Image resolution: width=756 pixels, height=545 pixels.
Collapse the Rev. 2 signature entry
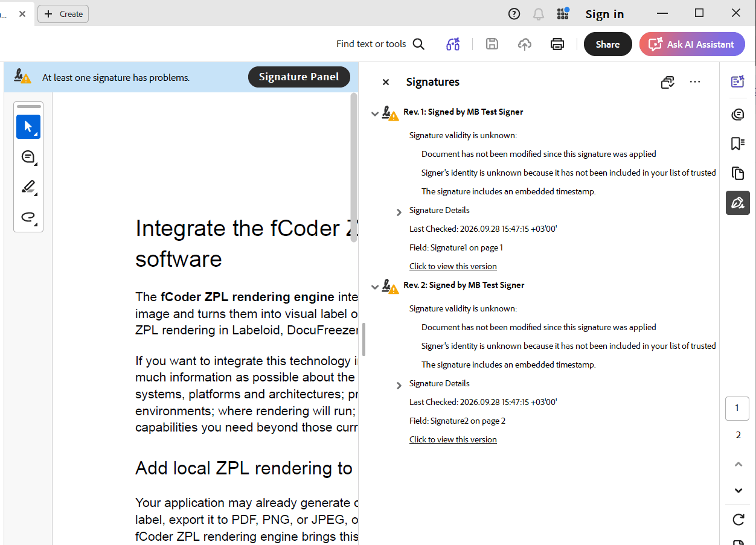[x=375, y=286]
